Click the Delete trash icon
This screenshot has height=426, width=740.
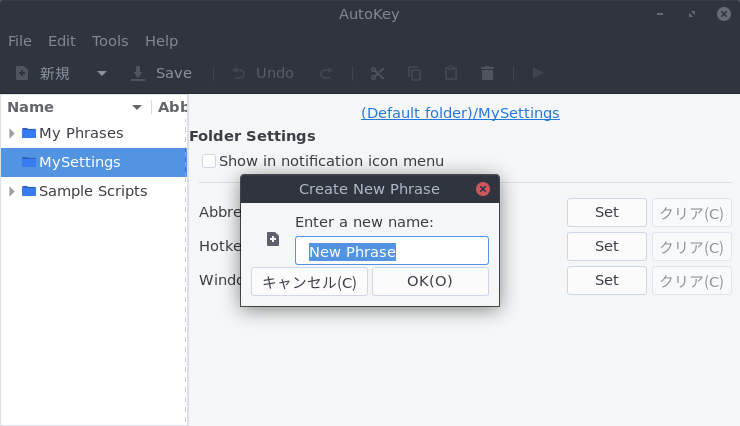click(x=488, y=73)
